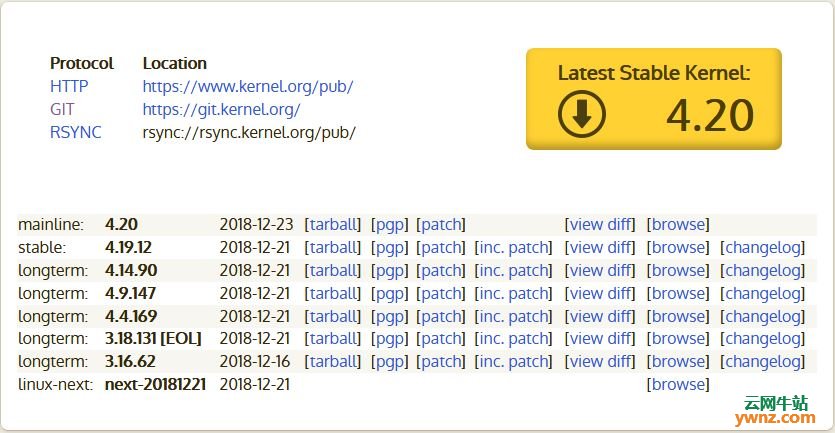Image resolution: width=835 pixels, height=433 pixels.
Task: Browse linux-next next-20181221 tree
Action: coord(678,384)
